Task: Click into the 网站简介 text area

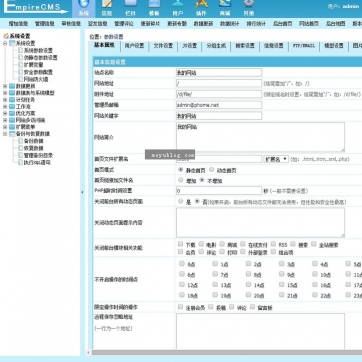Action: (260, 137)
